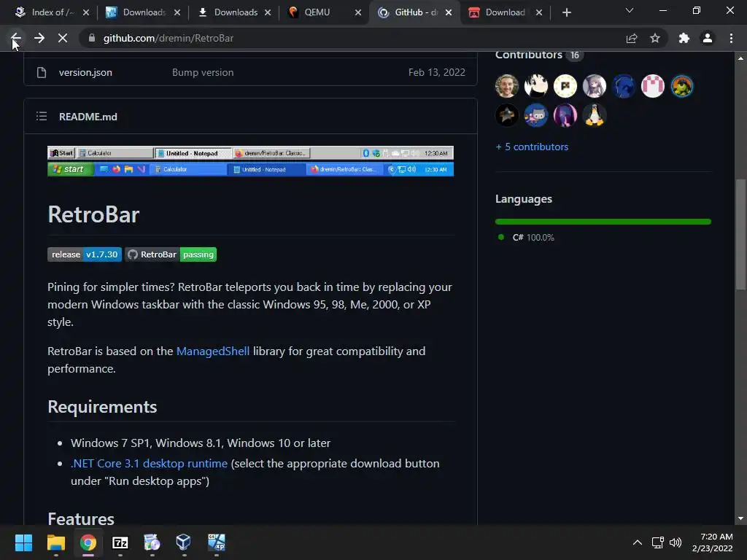
Task: Open the browser extensions puzzle icon
Action: 684,38
